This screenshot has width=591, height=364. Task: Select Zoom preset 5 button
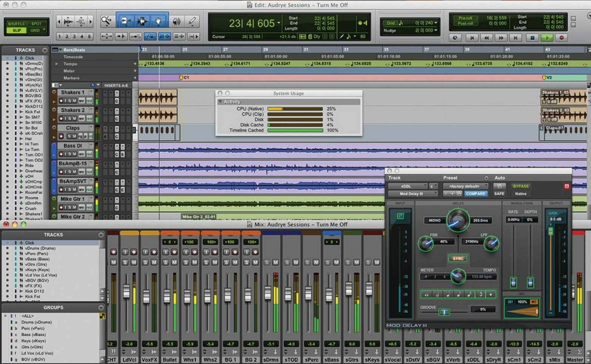89,37
